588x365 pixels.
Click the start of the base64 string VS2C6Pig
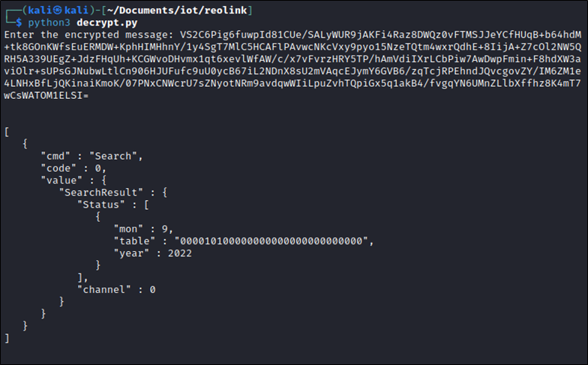204,34
